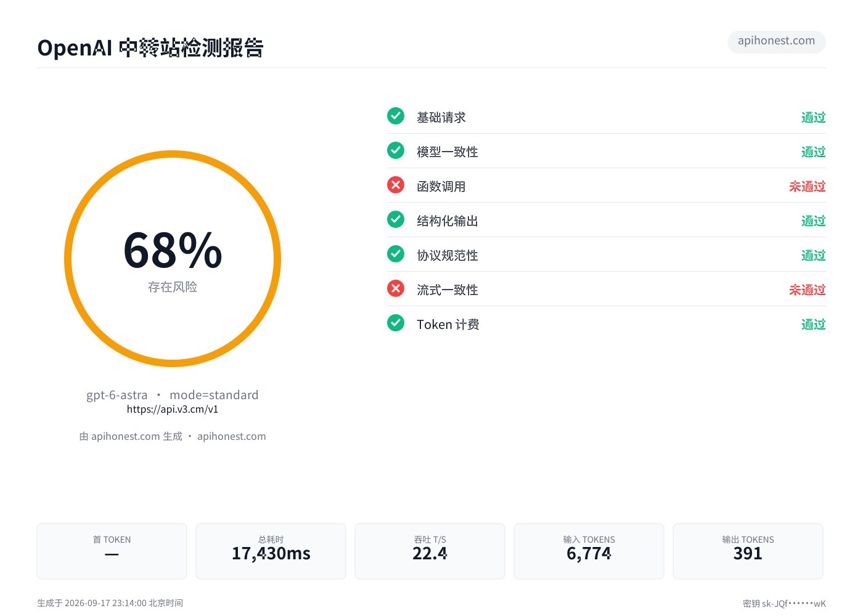Select the 首 TOKEN stat card
This screenshot has height=616, width=863.
[x=112, y=551]
